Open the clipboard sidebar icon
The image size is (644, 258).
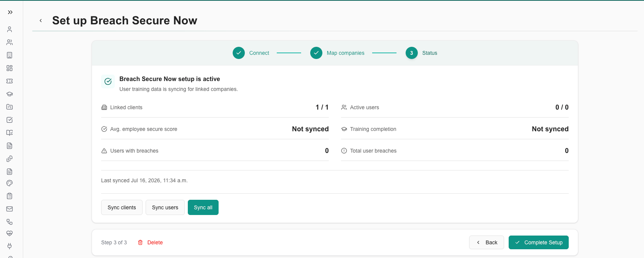click(x=10, y=196)
